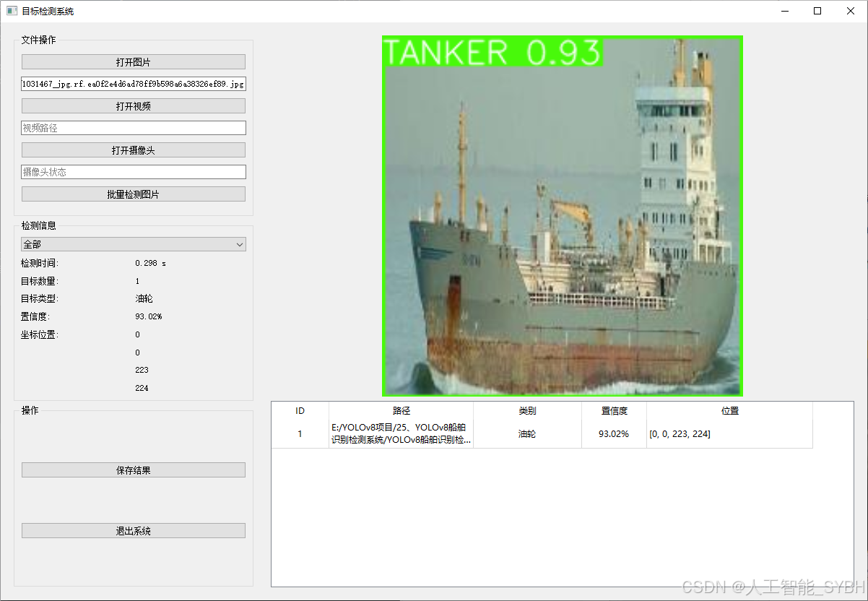Click the 打开视频 button
The image size is (868, 601).
[134, 106]
